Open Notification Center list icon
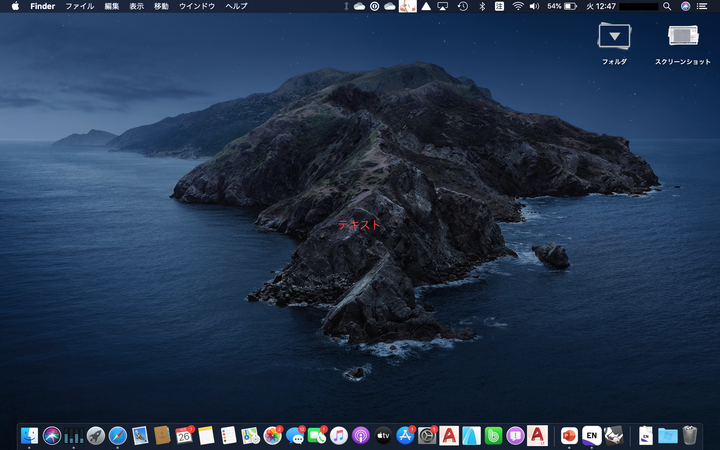Screen dimensions: 720x450 (702, 6)
